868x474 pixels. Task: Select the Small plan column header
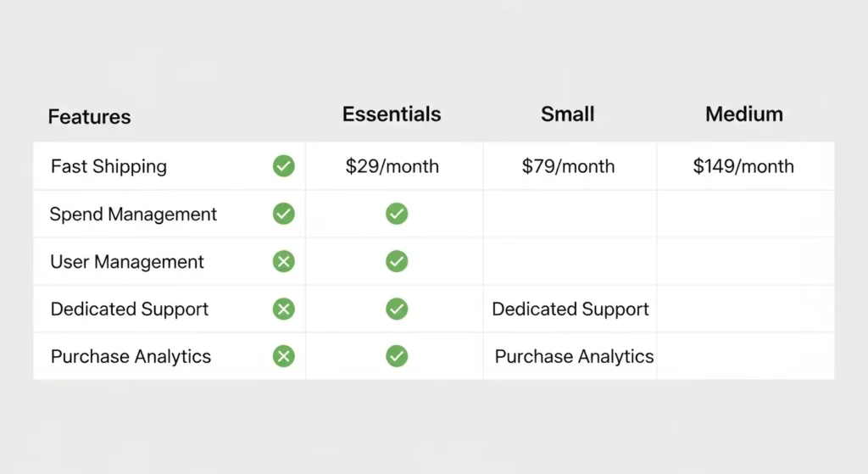[567, 114]
